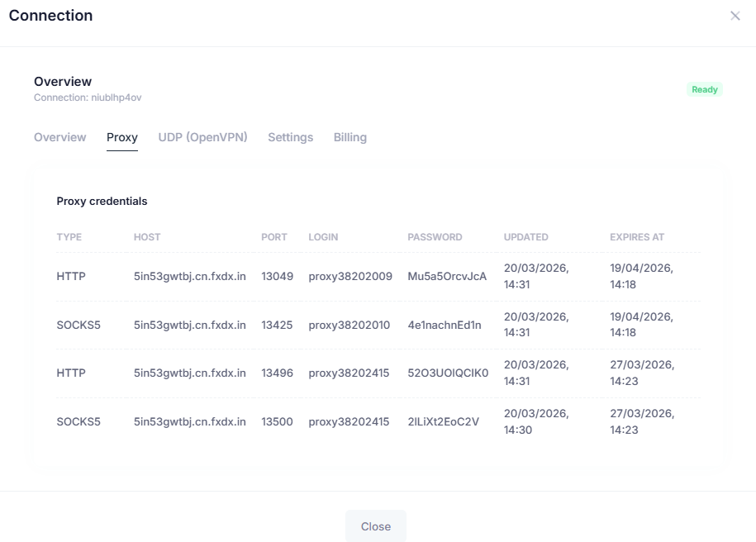The height and width of the screenshot is (542, 756).
Task: Click the EXPIRES AT column header
Action: (636, 237)
